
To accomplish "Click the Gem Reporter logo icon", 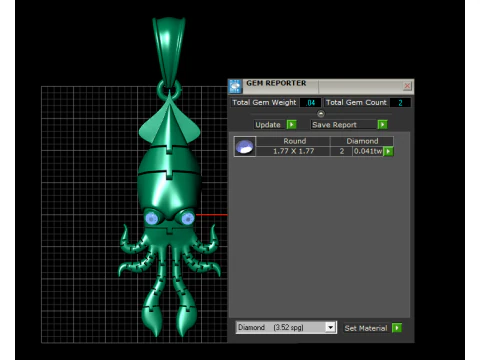I will click(235, 86).
